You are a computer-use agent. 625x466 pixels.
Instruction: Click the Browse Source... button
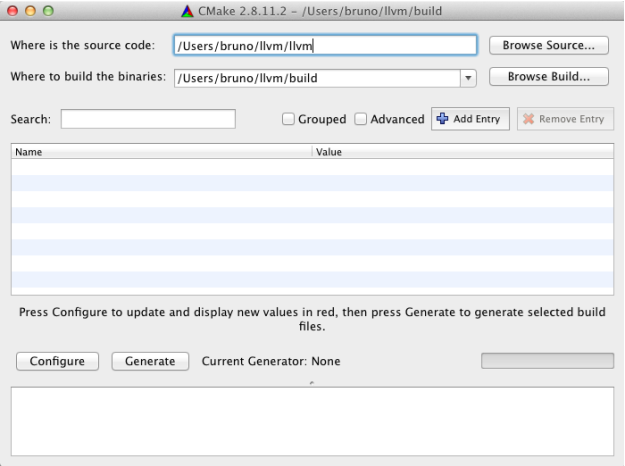pos(548,45)
